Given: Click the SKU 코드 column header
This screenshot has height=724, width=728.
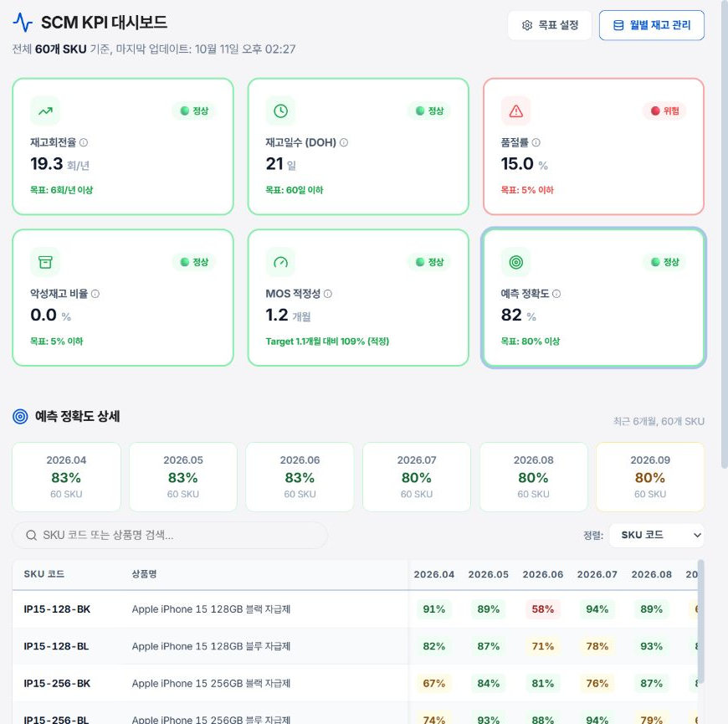Looking at the screenshot, I should (44, 574).
